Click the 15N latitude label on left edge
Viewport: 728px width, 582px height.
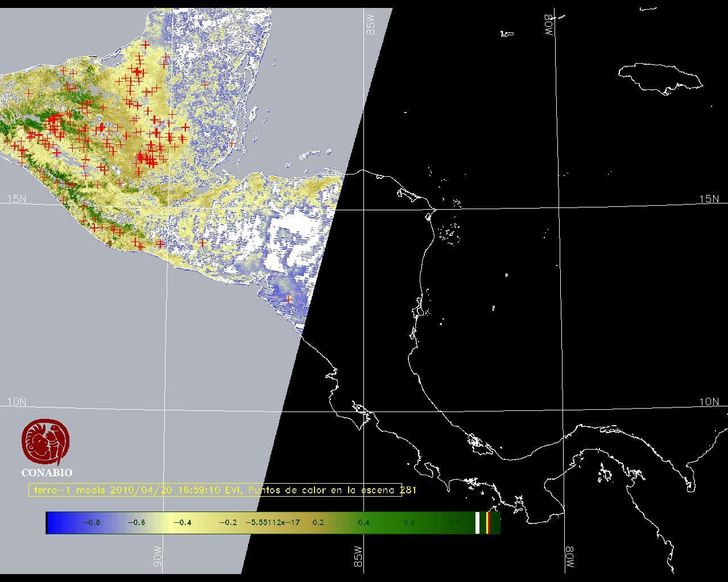click(16, 199)
